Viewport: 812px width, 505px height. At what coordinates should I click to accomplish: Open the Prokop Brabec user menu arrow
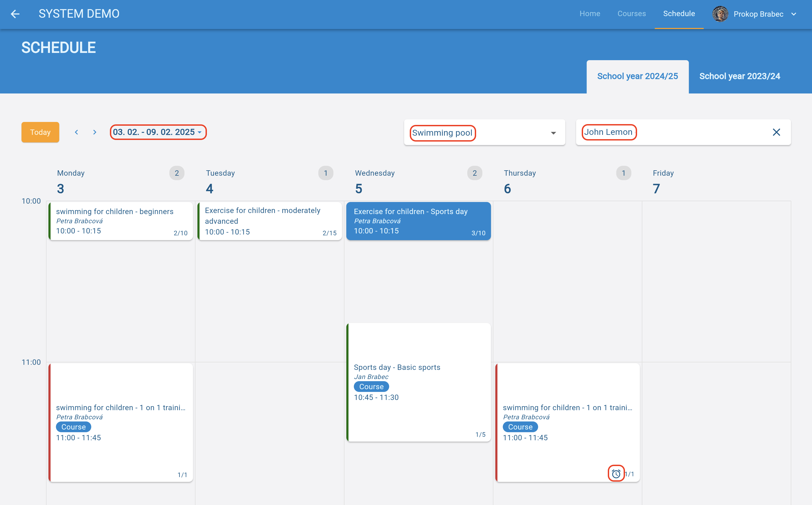click(794, 14)
